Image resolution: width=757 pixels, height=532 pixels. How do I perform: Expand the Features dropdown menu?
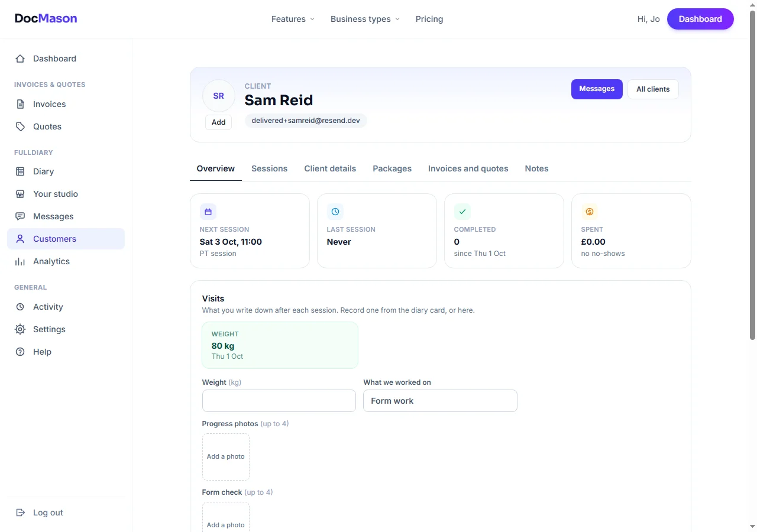[293, 19]
